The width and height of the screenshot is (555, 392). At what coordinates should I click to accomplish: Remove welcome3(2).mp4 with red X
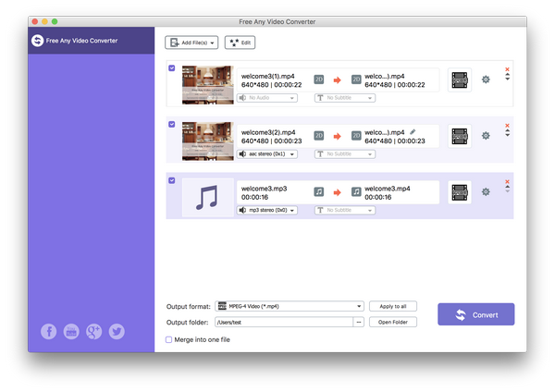click(507, 126)
